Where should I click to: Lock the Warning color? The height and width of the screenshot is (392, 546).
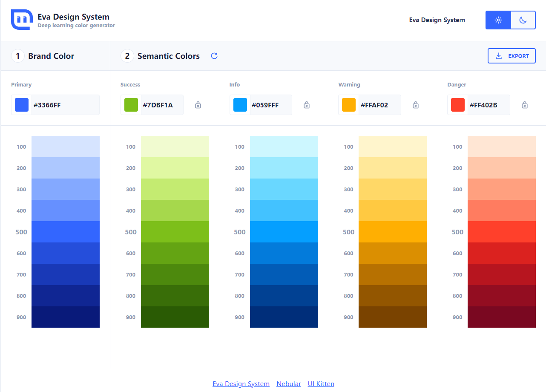tap(415, 104)
